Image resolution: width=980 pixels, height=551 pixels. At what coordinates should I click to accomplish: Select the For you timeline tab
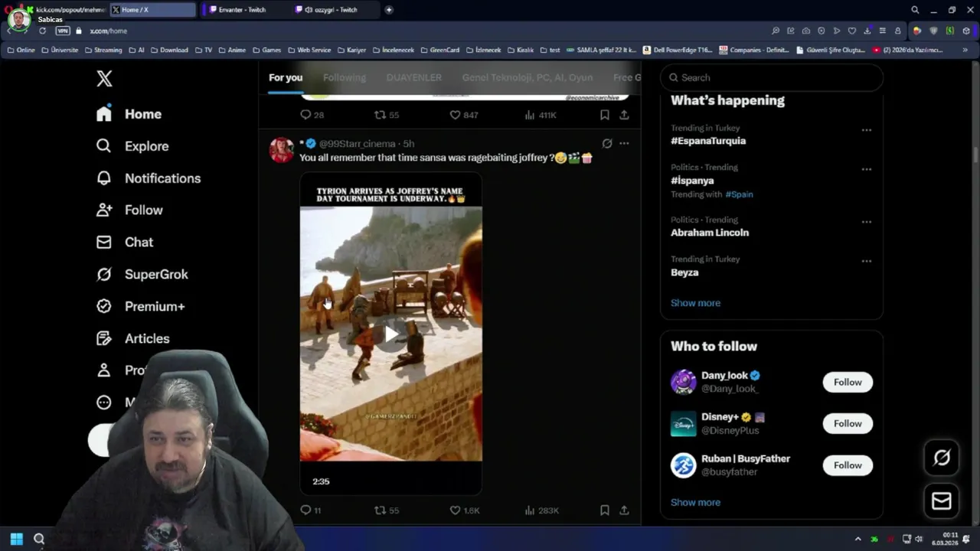click(x=286, y=77)
